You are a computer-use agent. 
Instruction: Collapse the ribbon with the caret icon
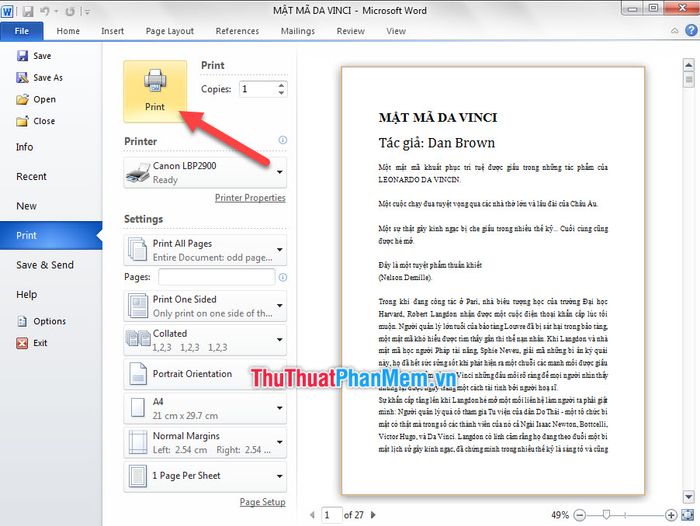[x=675, y=30]
